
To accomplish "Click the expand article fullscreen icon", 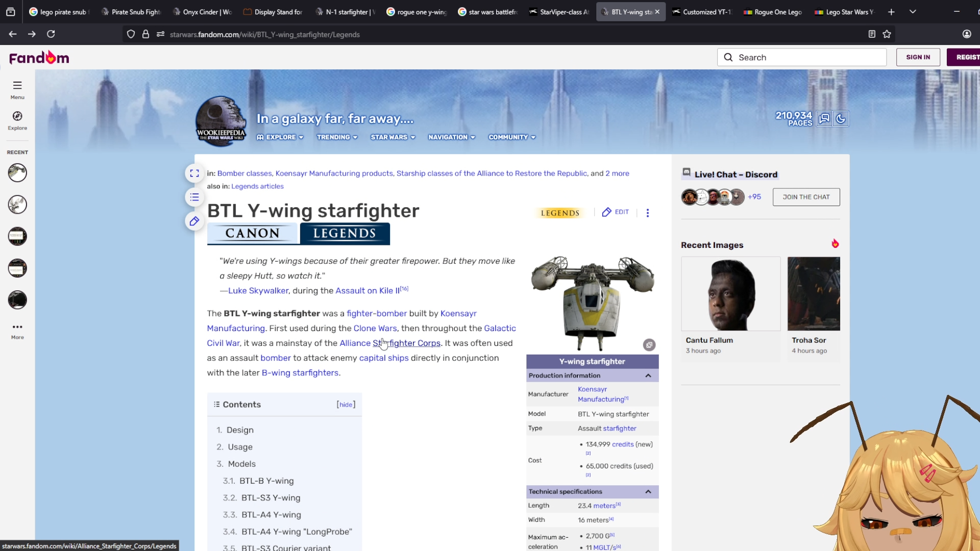I will (194, 173).
